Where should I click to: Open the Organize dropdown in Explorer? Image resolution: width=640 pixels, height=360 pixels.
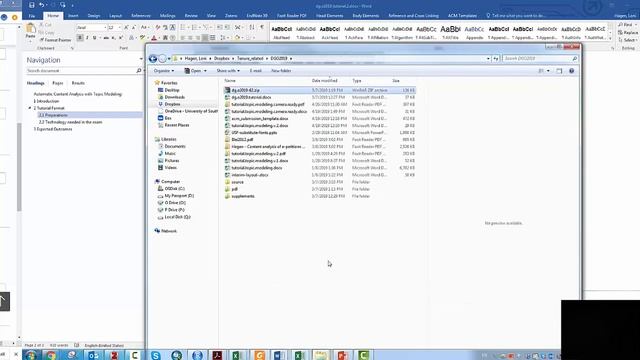coord(164,71)
